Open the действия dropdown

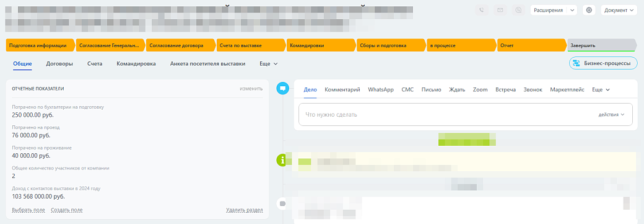click(612, 114)
